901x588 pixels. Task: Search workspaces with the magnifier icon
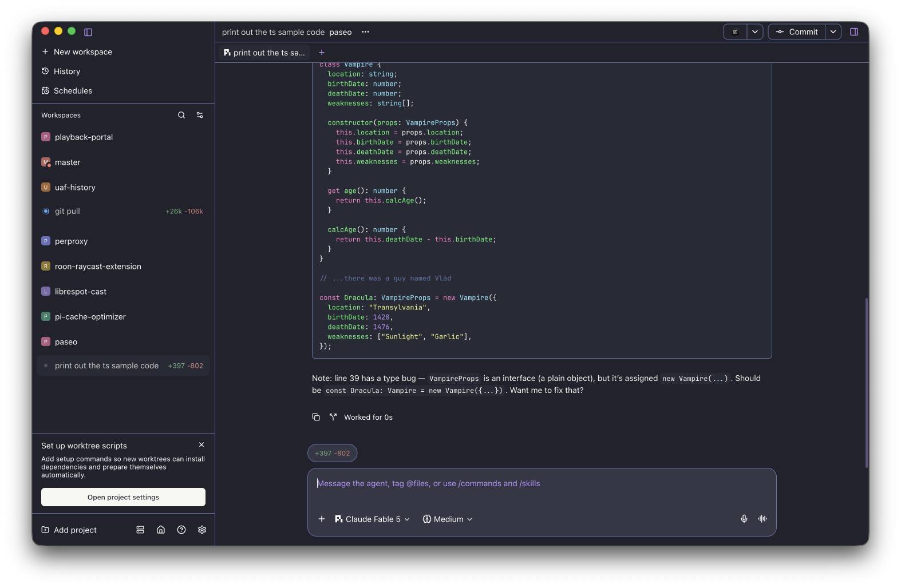(181, 115)
